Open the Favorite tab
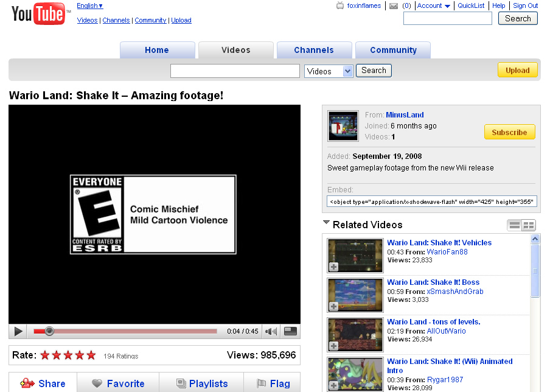Image resolution: width=550 pixels, height=392 pixels. coord(118,383)
